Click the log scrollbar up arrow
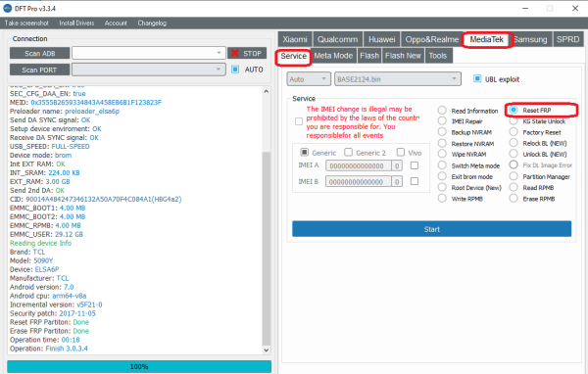This screenshot has width=588, height=374. pyautogui.click(x=266, y=91)
